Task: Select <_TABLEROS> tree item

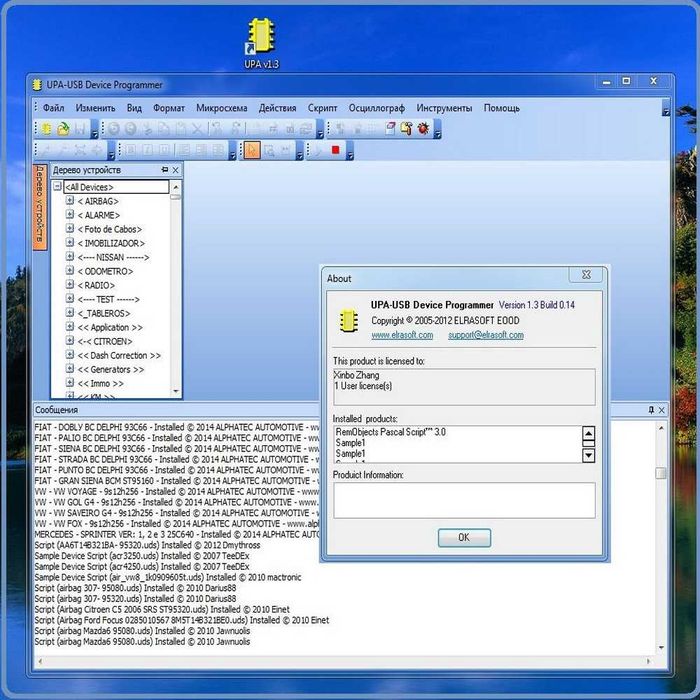Action: tap(104, 313)
